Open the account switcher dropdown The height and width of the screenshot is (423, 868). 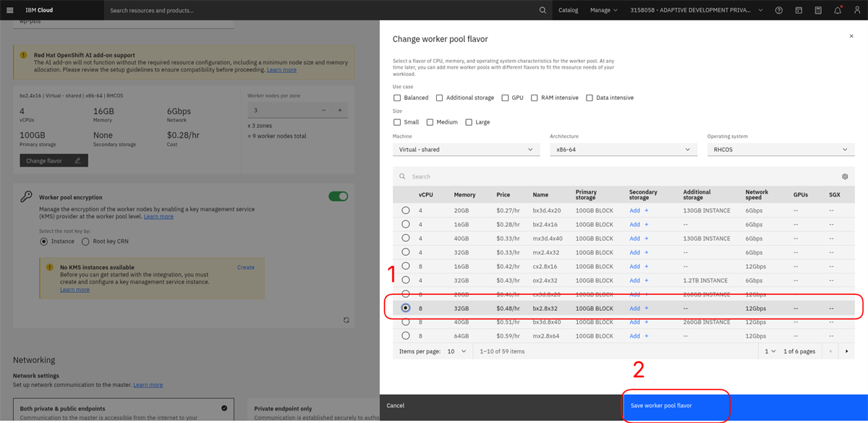[x=697, y=10]
